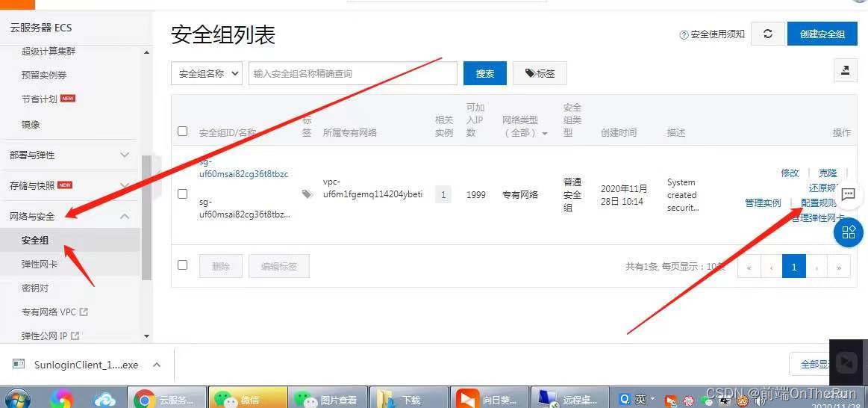The height and width of the screenshot is (408, 868).
Task: Open the 图片查看 taskbar window
Action: (328, 398)
